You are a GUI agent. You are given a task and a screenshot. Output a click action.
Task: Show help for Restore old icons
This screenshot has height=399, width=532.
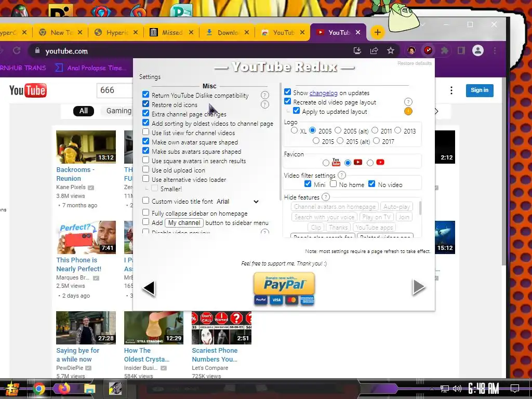[x=264, y=104]
